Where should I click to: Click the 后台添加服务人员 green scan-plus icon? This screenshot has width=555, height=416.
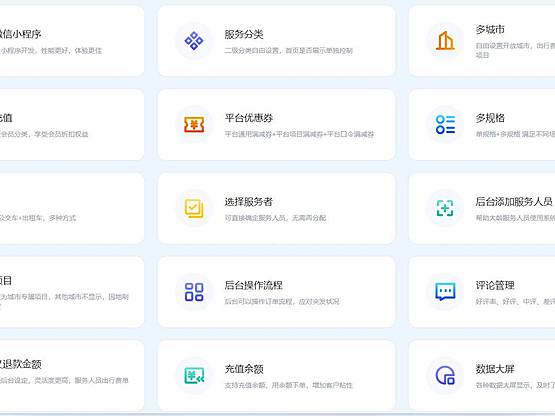(x=445, y=208)
